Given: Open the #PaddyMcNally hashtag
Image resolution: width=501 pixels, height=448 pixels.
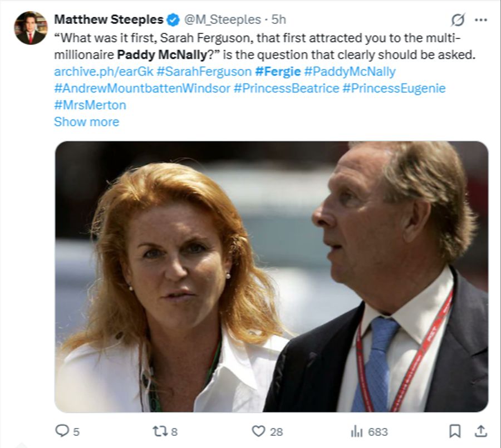Looking at the screenshot, I should pyautogui.click(x=350, y=71).
